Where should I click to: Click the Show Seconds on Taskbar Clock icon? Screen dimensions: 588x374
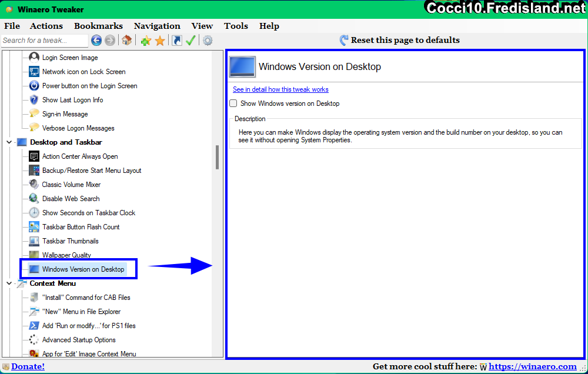[x=34, y=213]
